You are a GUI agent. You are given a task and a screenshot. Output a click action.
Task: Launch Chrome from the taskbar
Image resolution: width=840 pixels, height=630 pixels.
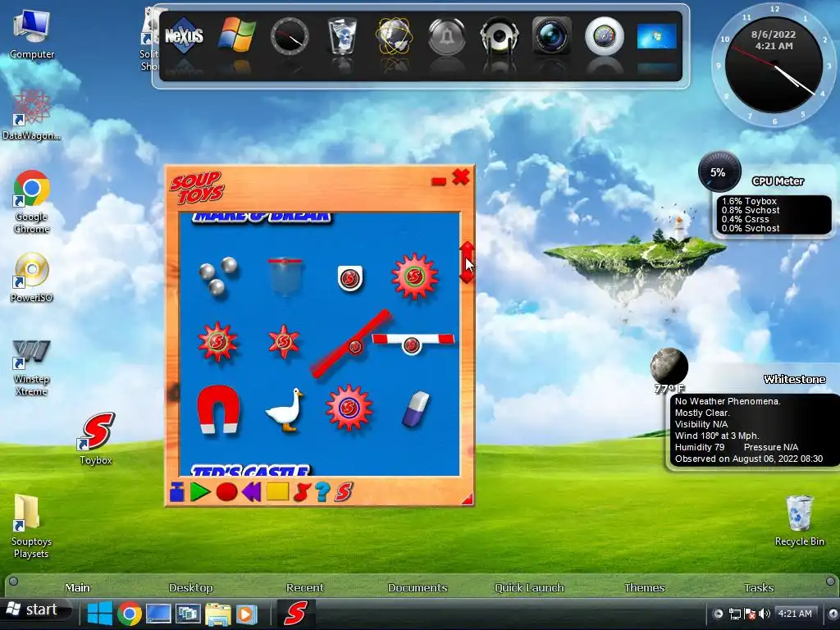[130, 614]
